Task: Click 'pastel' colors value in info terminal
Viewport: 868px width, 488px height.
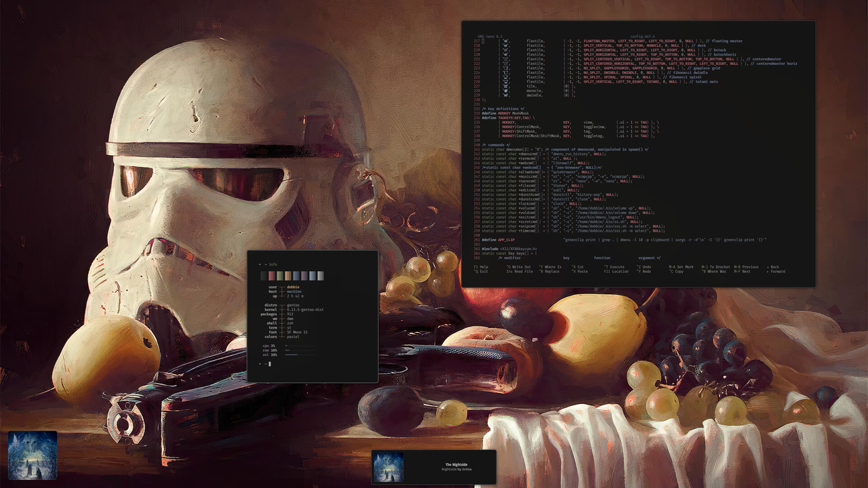Action: click(293, 337)
